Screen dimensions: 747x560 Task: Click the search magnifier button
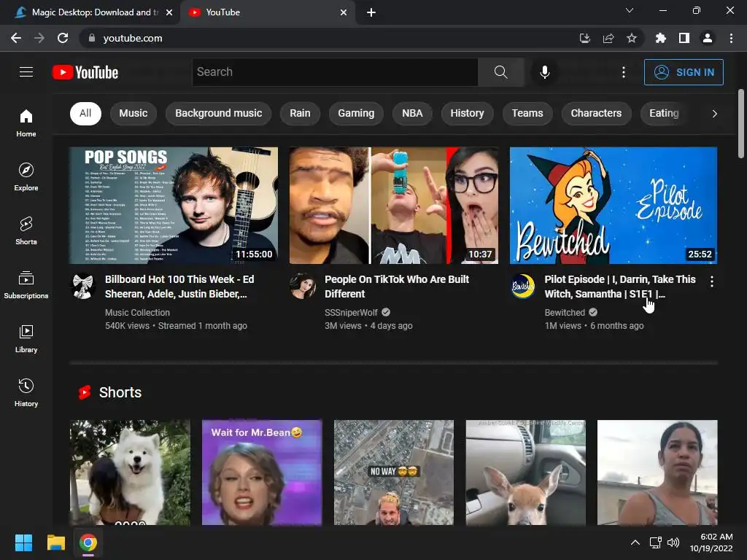point(500,72)
